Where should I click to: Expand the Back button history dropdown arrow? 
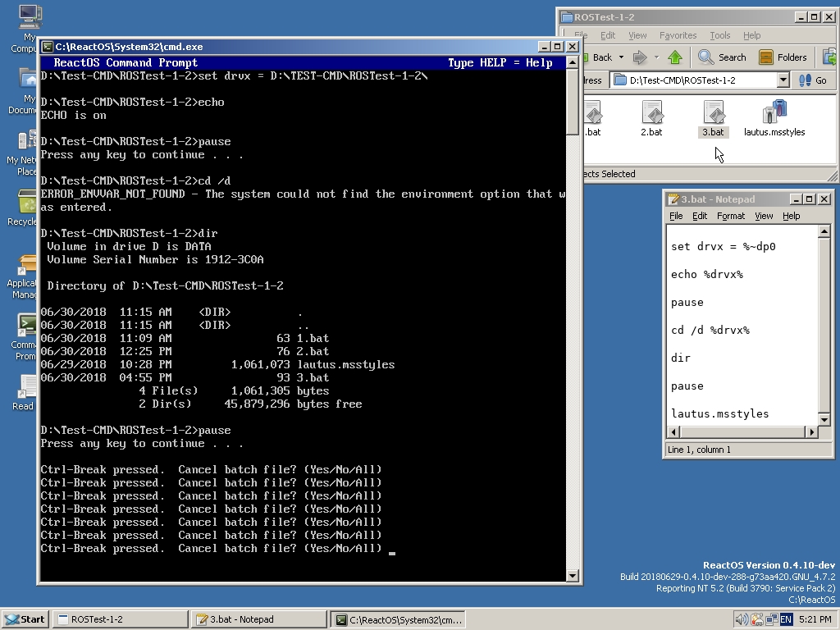coord(621,57)
